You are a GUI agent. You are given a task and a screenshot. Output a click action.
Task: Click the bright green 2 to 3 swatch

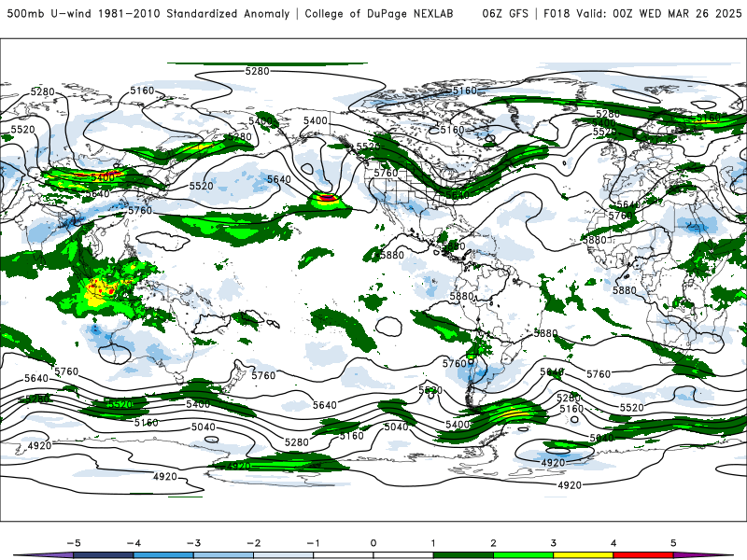pos(524,555)
